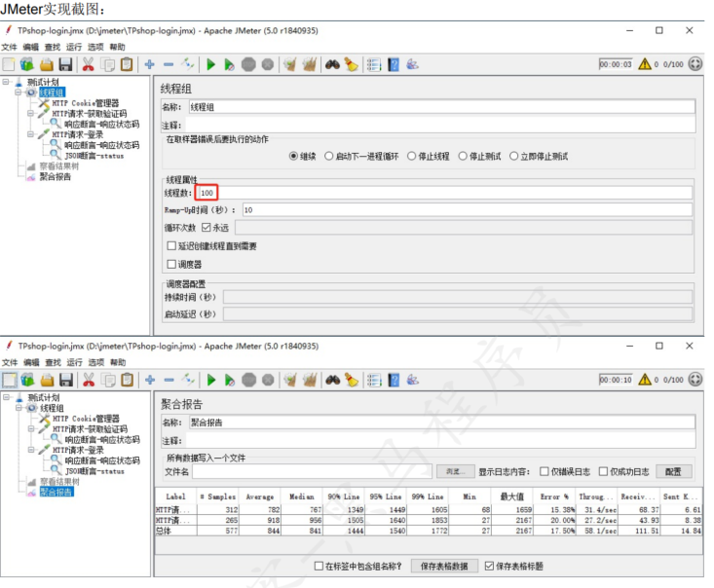Click Clear broom icon in top window toolbar

pos(290,64)
